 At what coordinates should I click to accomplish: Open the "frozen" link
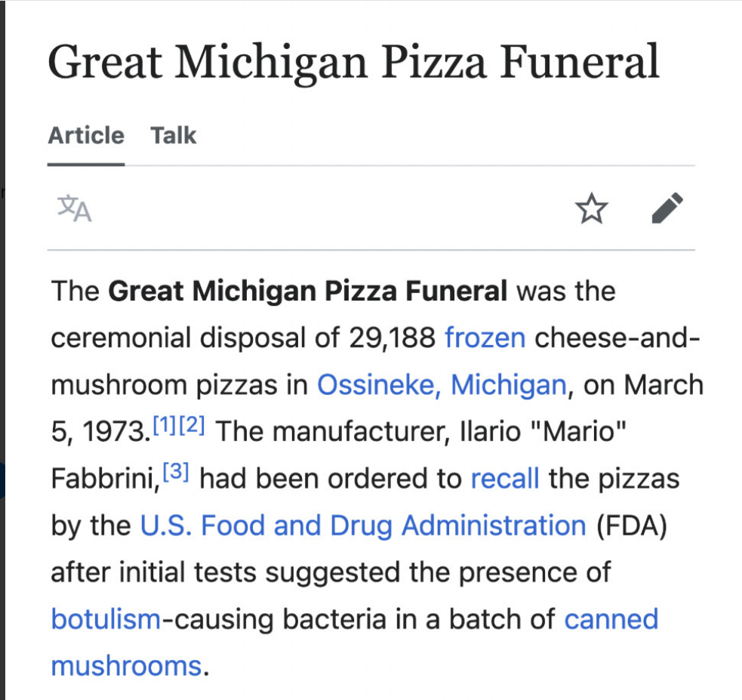[485, 338]
